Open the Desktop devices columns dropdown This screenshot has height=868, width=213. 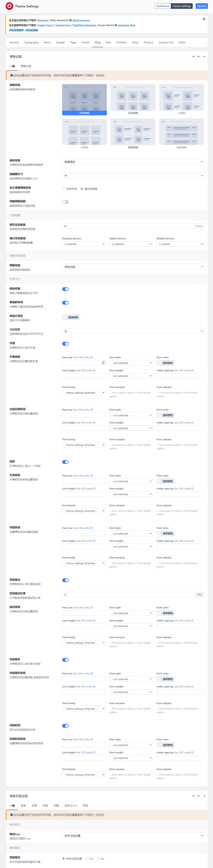click(x=84, y=244)
